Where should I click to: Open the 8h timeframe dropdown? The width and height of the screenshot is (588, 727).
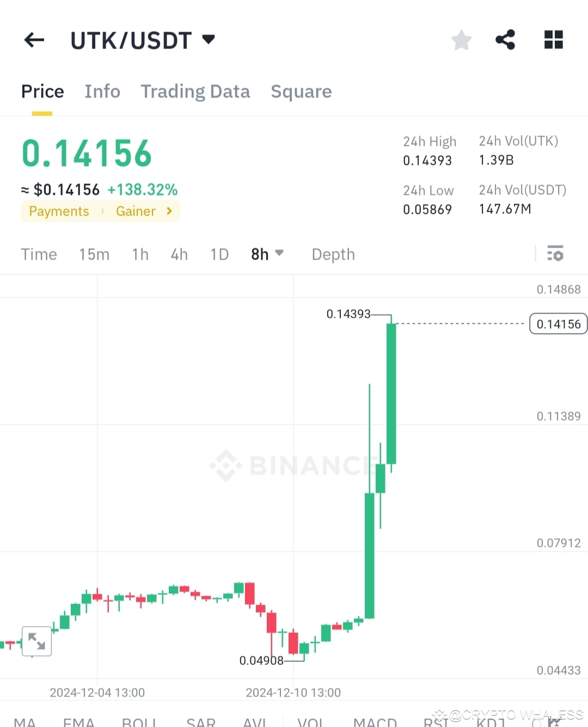(267, 254)
